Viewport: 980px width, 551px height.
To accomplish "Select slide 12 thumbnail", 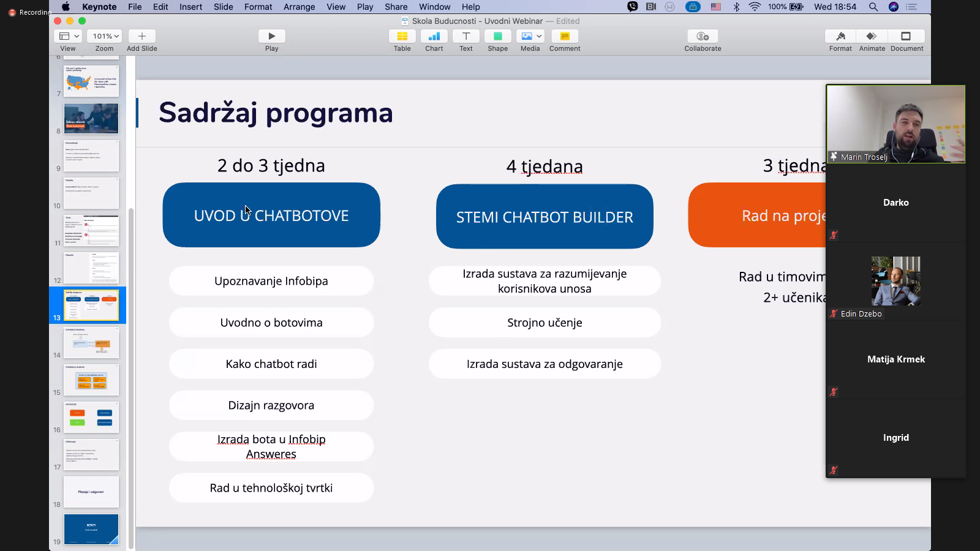I will (x=91, y=268).
